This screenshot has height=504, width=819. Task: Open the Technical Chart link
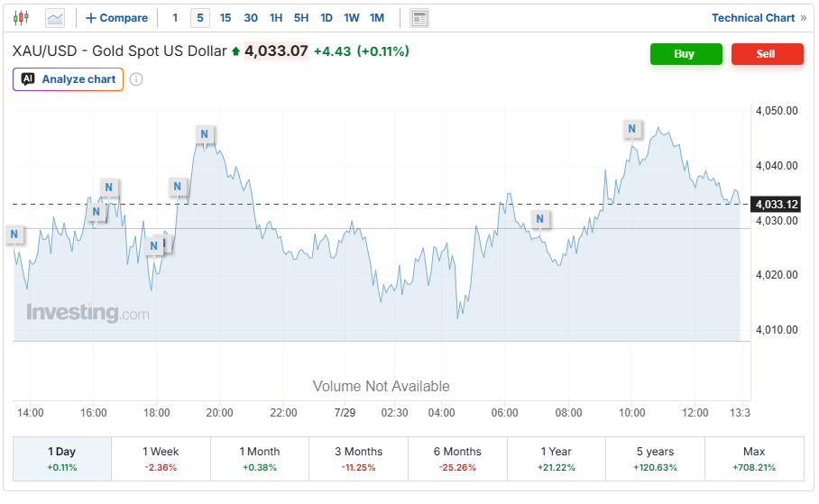coord(759,18)
